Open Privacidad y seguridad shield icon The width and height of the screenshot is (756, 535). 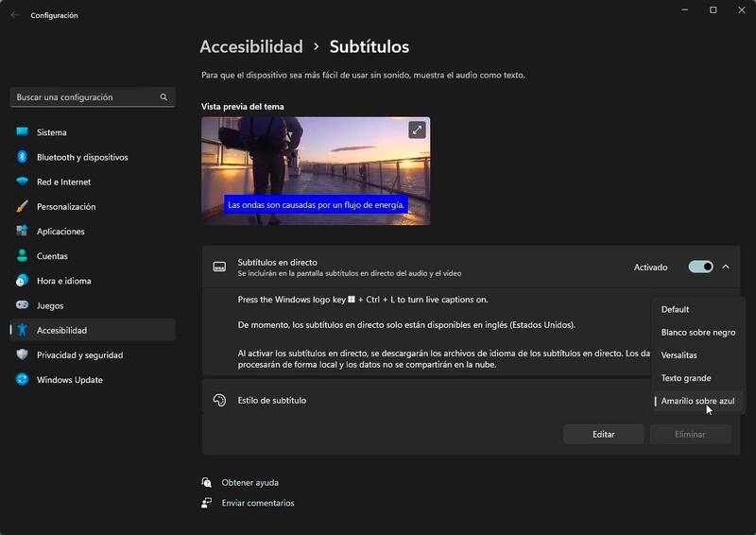click(x=22, y=355)
